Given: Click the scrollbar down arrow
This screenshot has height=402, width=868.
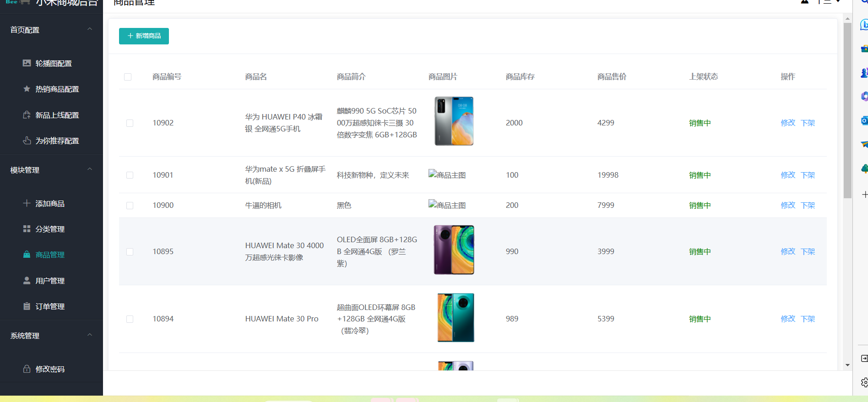Looking at the screenshot, I should (x=847, y=365).
